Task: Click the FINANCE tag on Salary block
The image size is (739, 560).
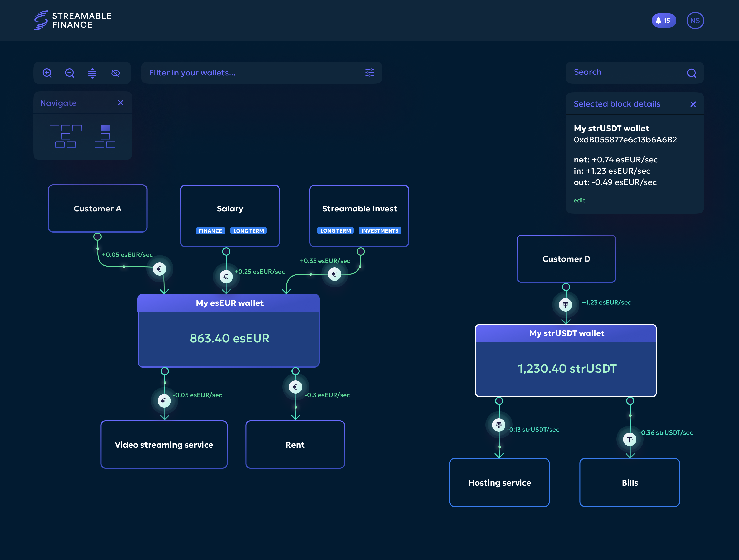Action: tap(210, 231)
